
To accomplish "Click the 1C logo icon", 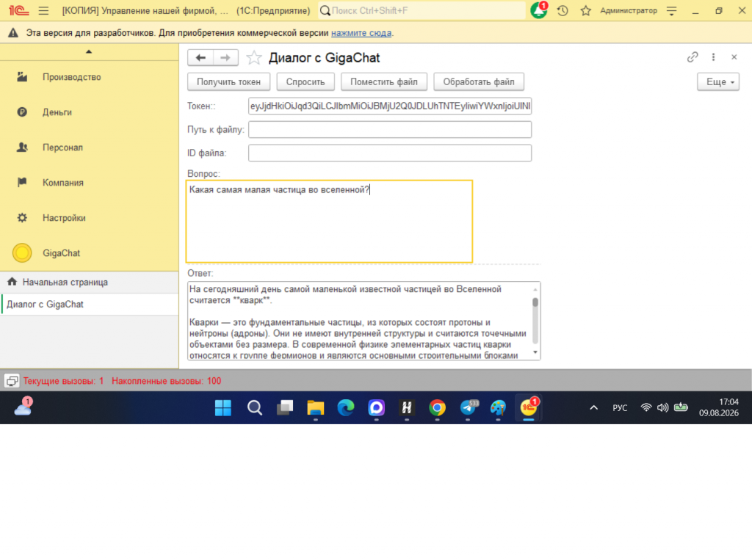I will (18, 10).
